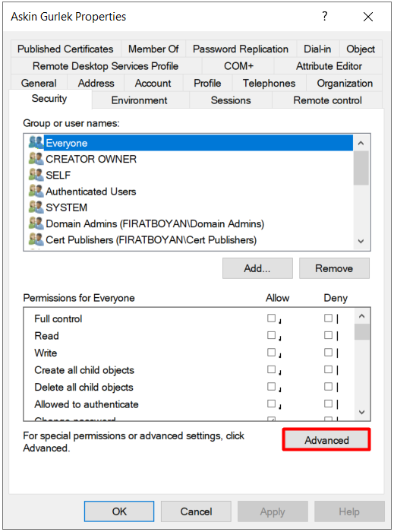This screenshot has width=394, height=532.
Task: Click the Add... button
Action: click(257, 268)
